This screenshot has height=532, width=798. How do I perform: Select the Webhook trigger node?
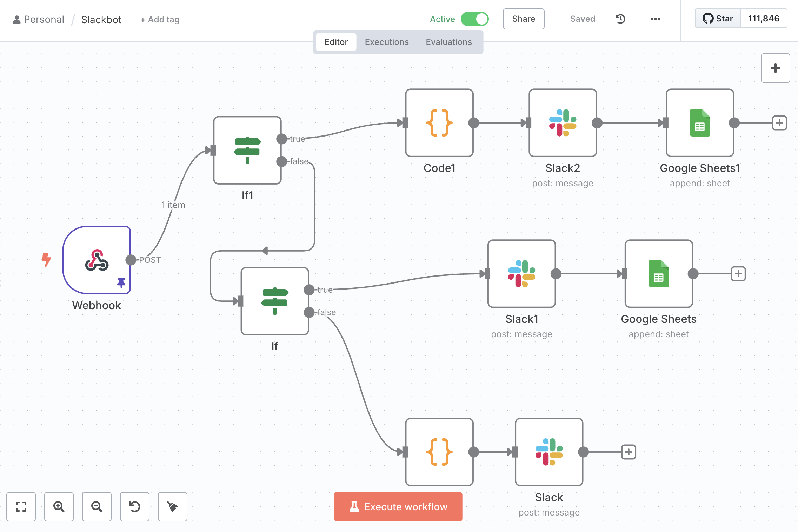[97, 260]
